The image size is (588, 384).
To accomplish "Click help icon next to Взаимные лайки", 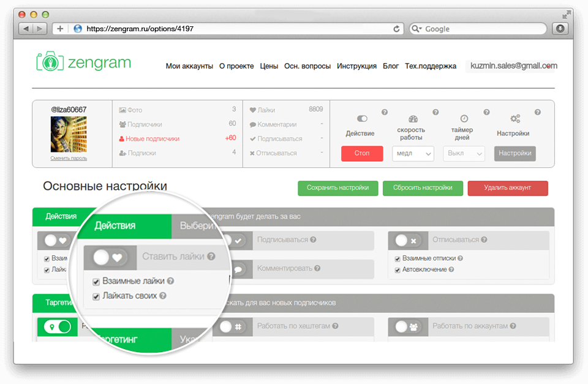I will tap(170, 281).
